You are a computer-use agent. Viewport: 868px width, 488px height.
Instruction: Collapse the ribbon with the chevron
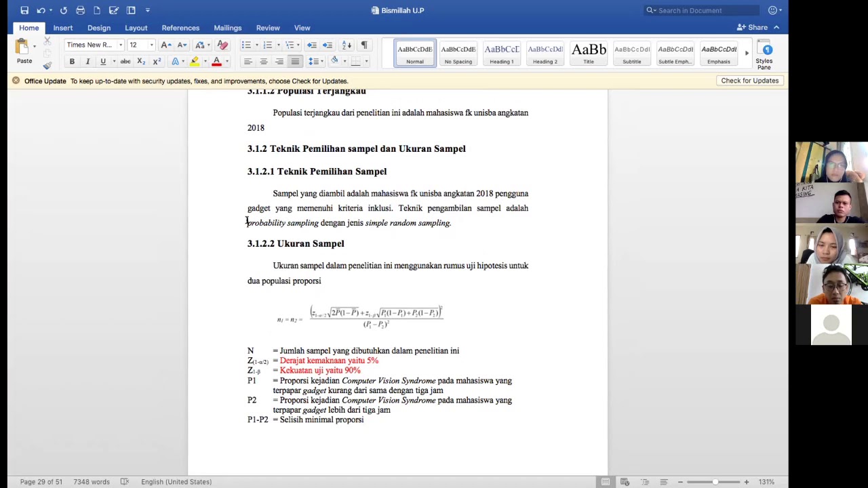[776, 28]
